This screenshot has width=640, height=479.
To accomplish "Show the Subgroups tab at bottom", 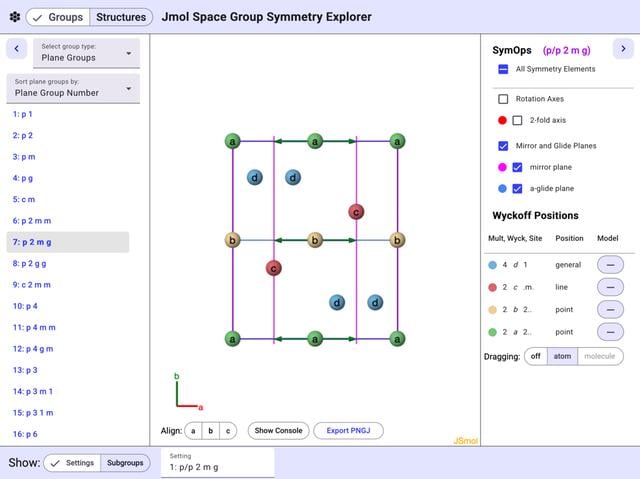I will point(125,463).
